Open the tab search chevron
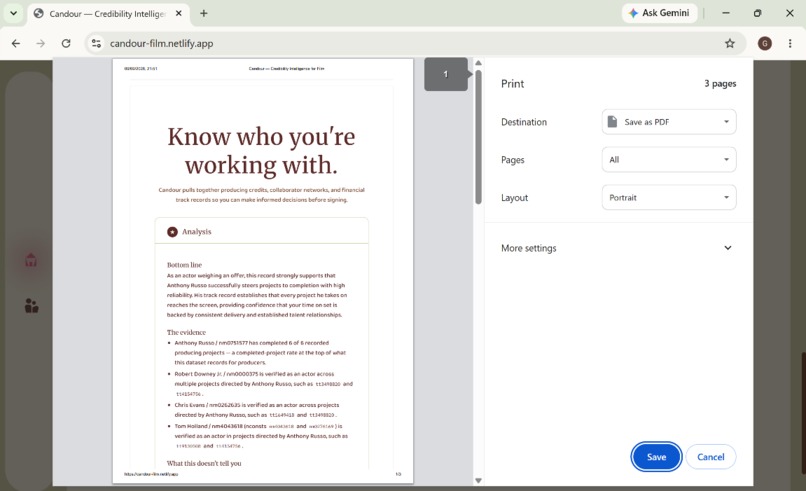The height and width of the screenshot is (491, 806). pos(13,13)
